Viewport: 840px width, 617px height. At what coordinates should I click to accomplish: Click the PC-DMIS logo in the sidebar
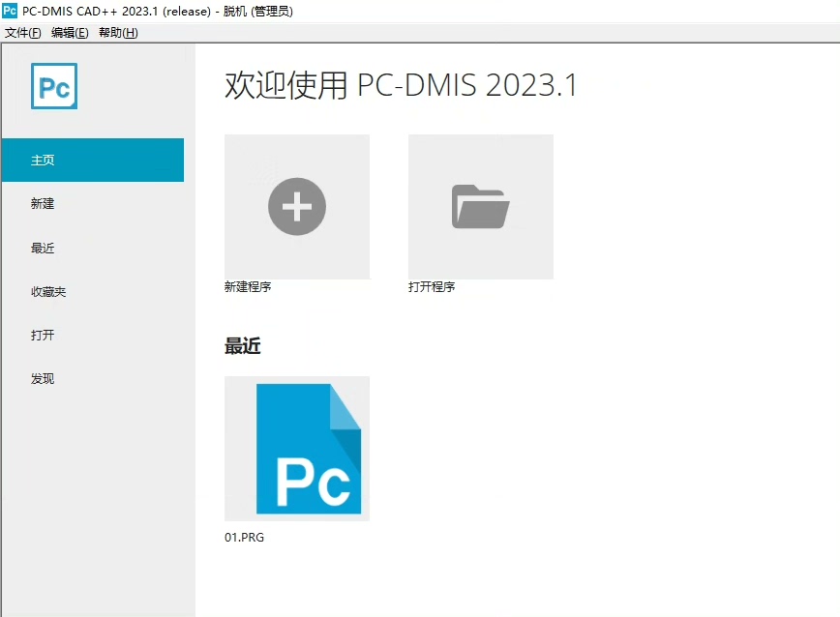(x=54, y=86)
